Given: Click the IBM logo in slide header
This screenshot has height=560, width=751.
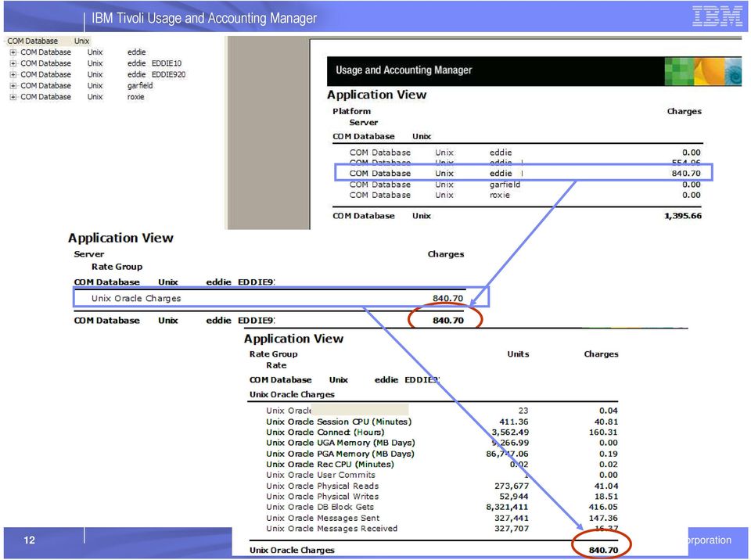Looking at the screenshot, I should [717, 16].
